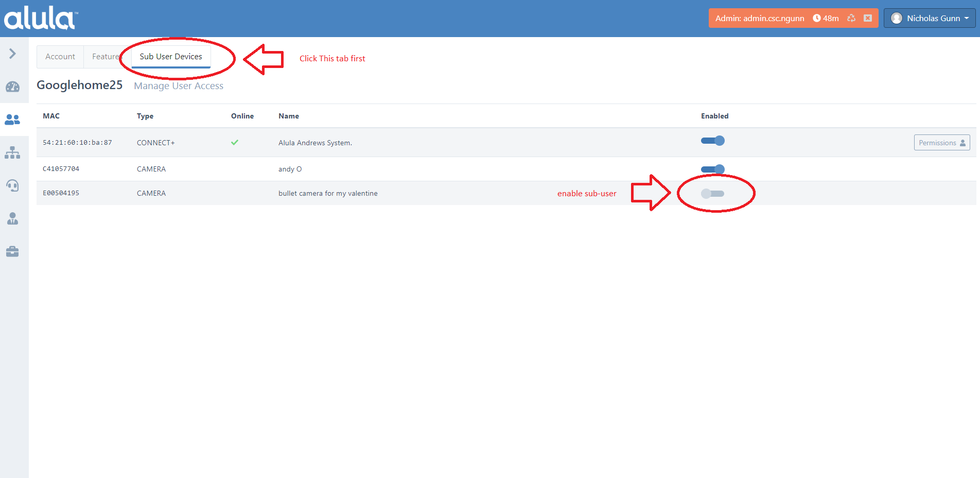The height and width of the screenshot is (478, 980).
Task: Enable the bullet camera for my valentine device
Action: tap(712, 193)
